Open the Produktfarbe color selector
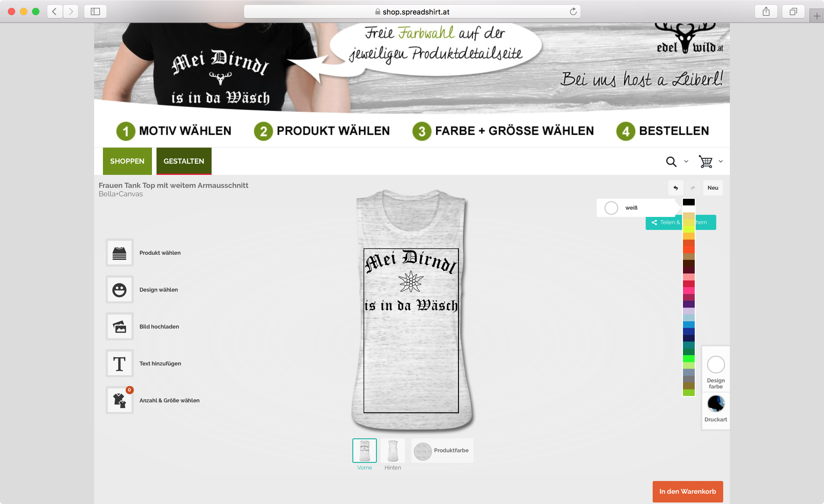The width and height of the screenshot is (824, 504). 442,450
